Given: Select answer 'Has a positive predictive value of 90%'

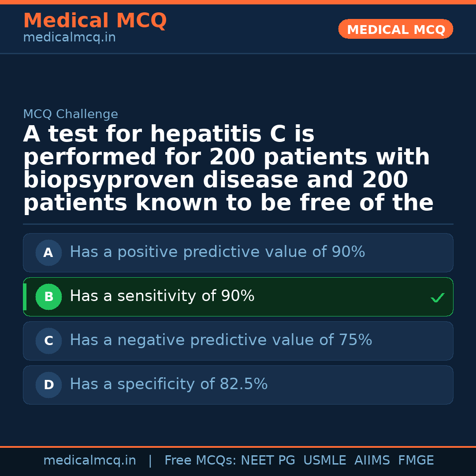Looking at the screenshot, I should click(217, 252).
